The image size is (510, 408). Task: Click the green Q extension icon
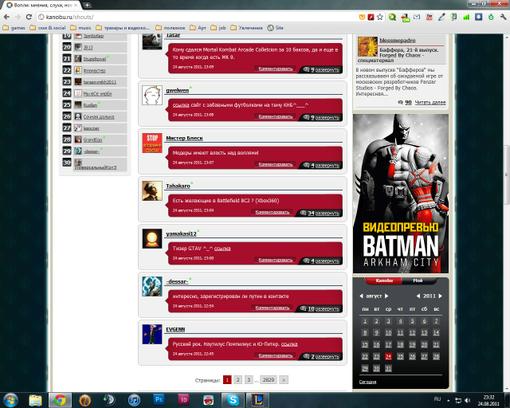click(x=392, y=17)
